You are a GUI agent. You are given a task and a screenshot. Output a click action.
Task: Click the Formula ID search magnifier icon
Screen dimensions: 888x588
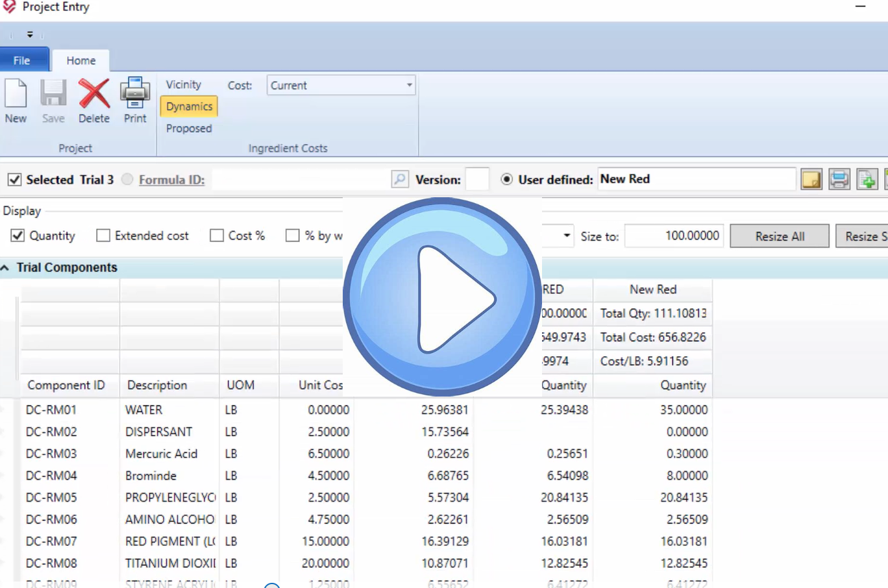pyautogui.click(x=400, y=179)
